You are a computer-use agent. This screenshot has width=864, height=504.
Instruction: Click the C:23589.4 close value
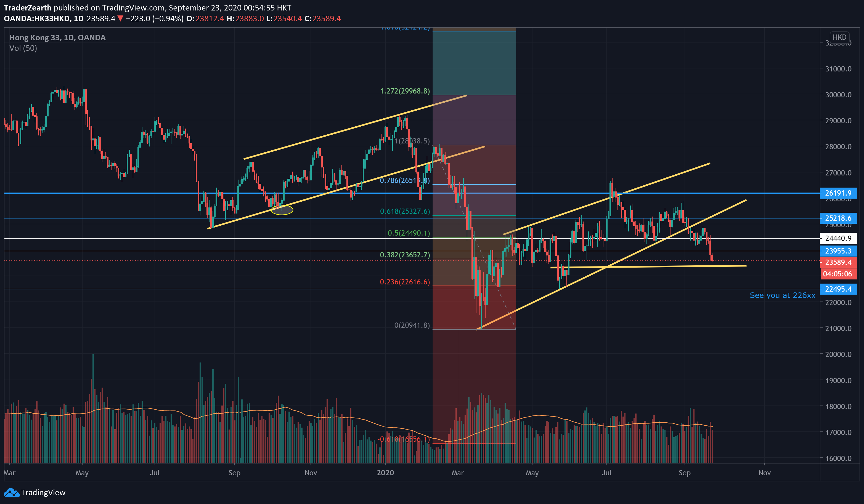tap(323, 18)
